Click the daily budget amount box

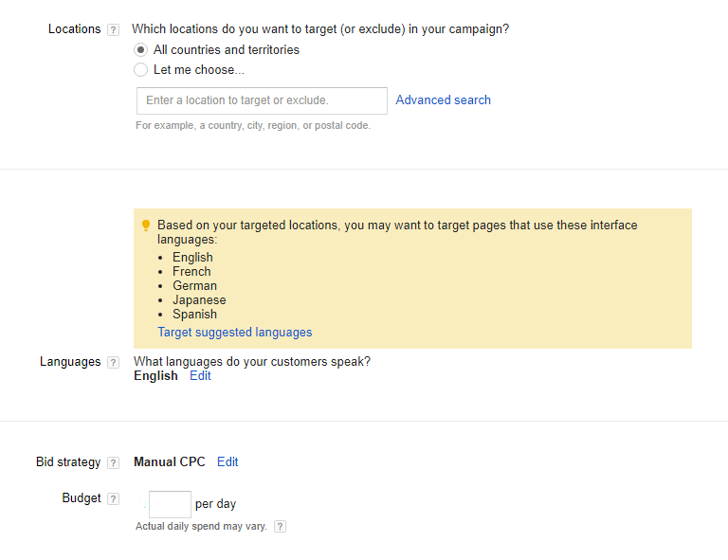tap(170, 504)
